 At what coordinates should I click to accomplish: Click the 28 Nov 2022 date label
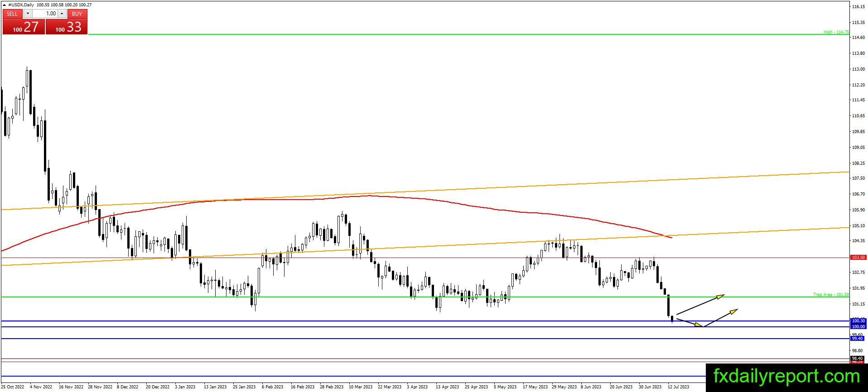tap(100, 387)
